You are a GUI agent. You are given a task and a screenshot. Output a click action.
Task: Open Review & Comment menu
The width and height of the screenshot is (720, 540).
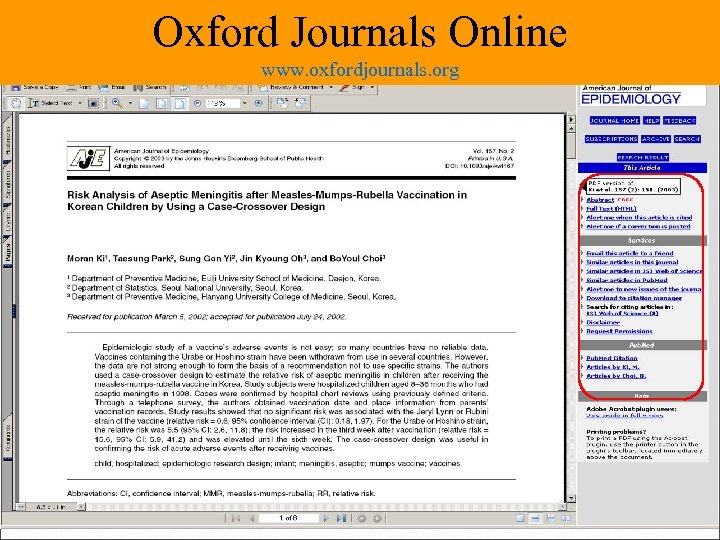(x=296, y=87)
